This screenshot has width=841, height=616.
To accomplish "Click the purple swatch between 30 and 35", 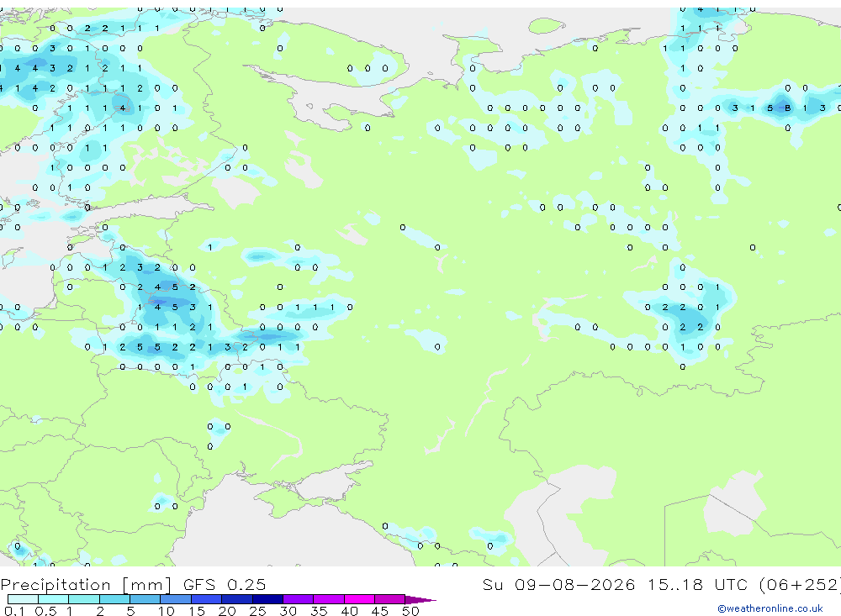I will click(x=299, y=599).
